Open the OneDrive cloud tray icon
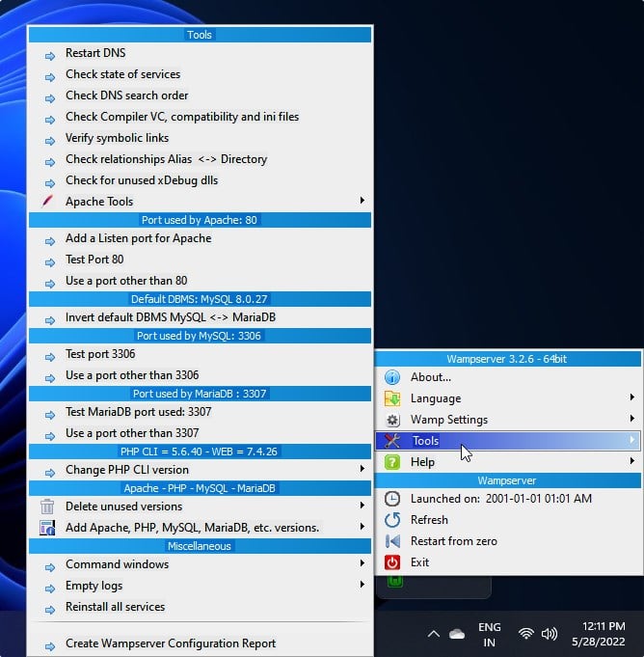The height and width of the screenshot is (657, 644). tap(457, 635)
